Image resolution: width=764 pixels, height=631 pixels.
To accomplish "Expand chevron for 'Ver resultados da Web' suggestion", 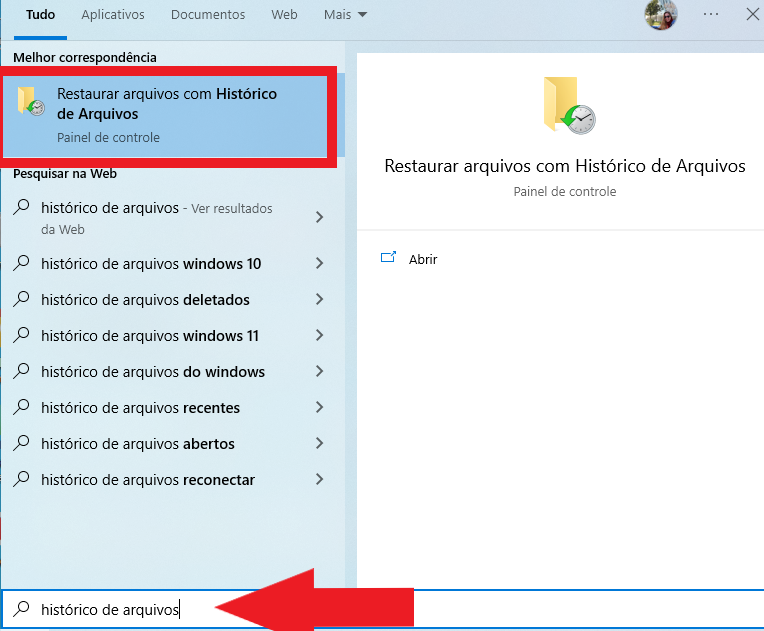I will 320,217.
